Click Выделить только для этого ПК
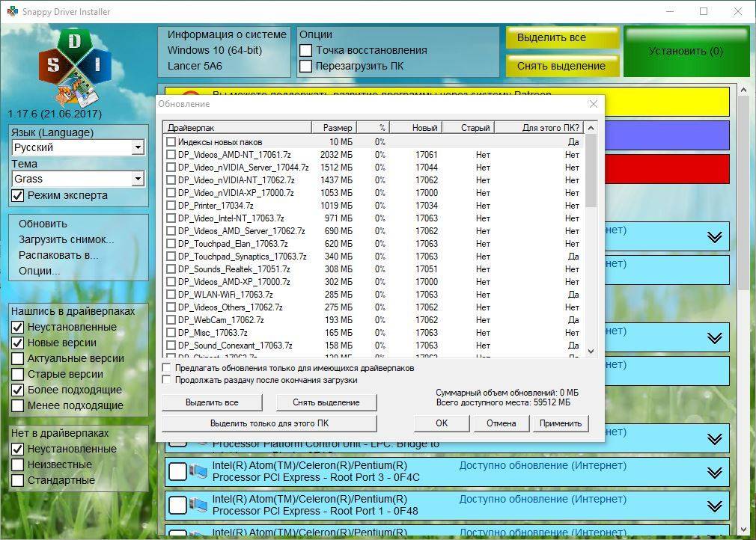756x540 pixels. coord(269,423)
